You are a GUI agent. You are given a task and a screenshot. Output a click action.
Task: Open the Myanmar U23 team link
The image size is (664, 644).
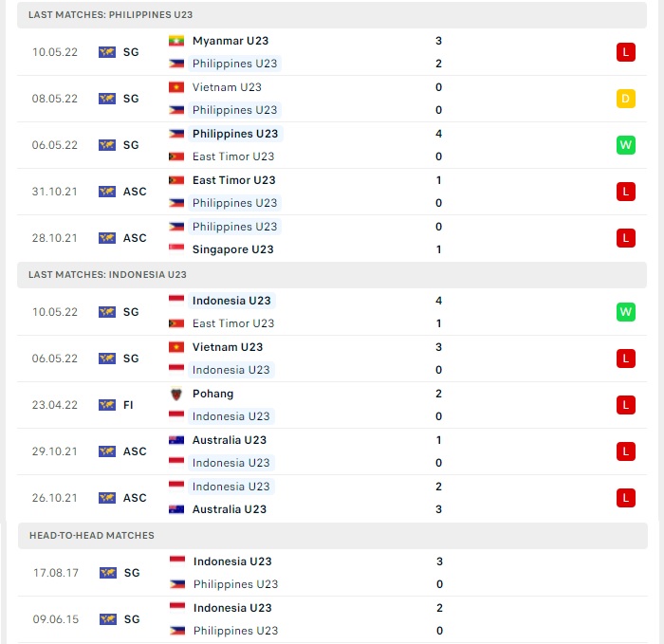point(231,41)
